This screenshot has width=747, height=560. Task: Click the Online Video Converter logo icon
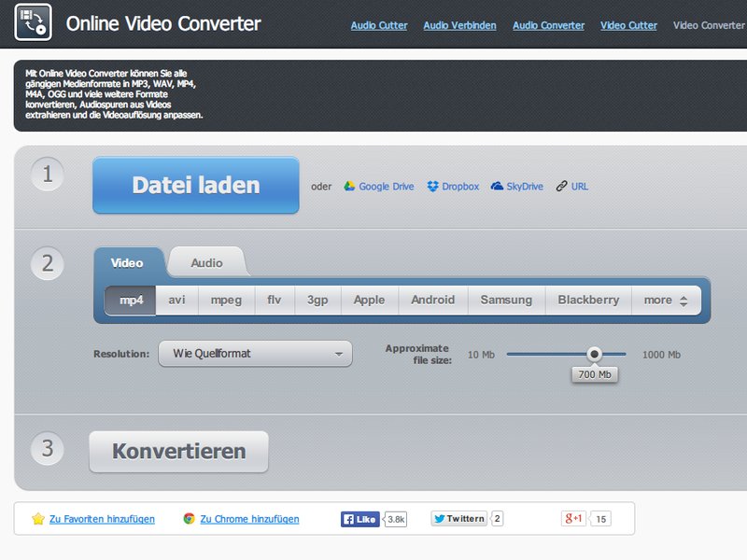click(33, 22)
